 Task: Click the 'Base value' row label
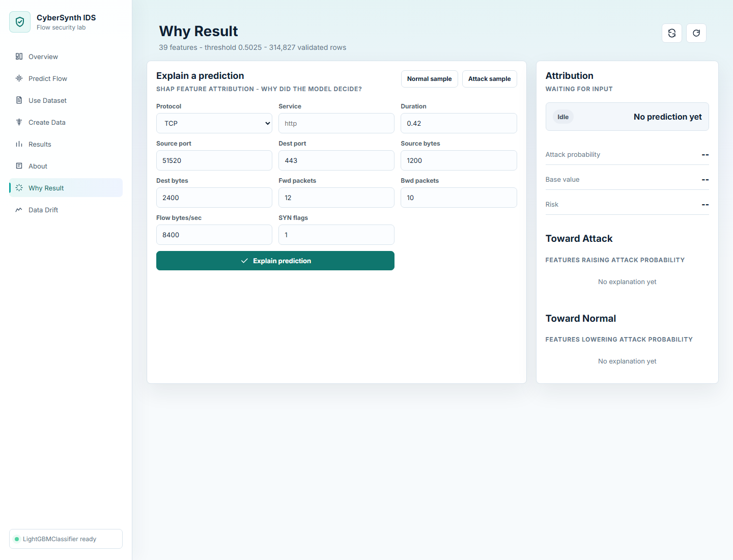[562, 180]
